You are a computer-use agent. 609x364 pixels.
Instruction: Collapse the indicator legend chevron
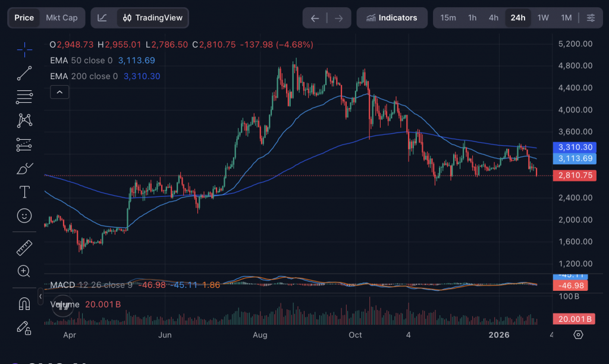click(60, 92)
